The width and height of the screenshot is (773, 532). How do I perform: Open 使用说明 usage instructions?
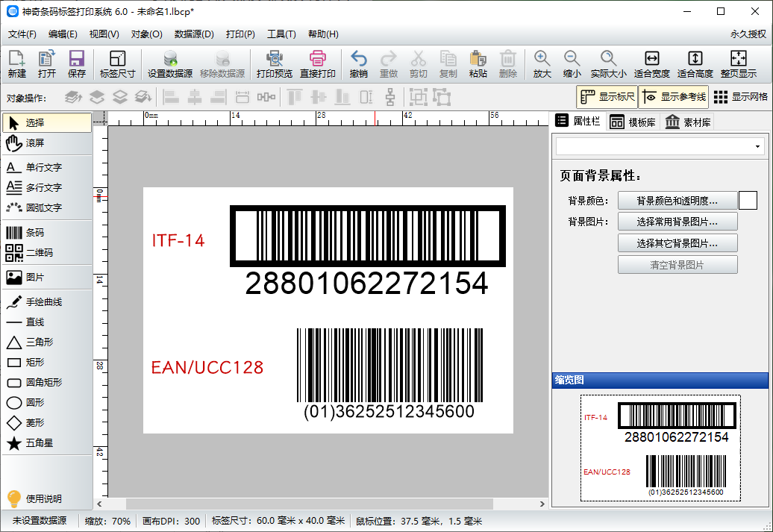coord(34,499)
